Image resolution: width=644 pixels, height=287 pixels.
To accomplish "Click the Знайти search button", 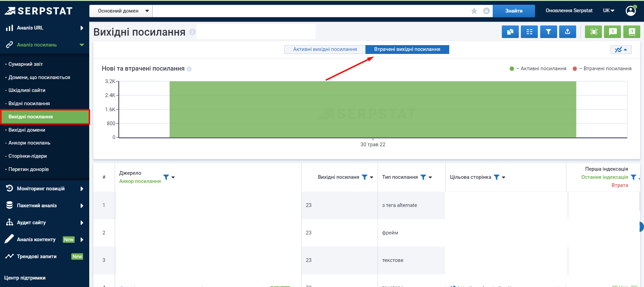I will [513, 11].
